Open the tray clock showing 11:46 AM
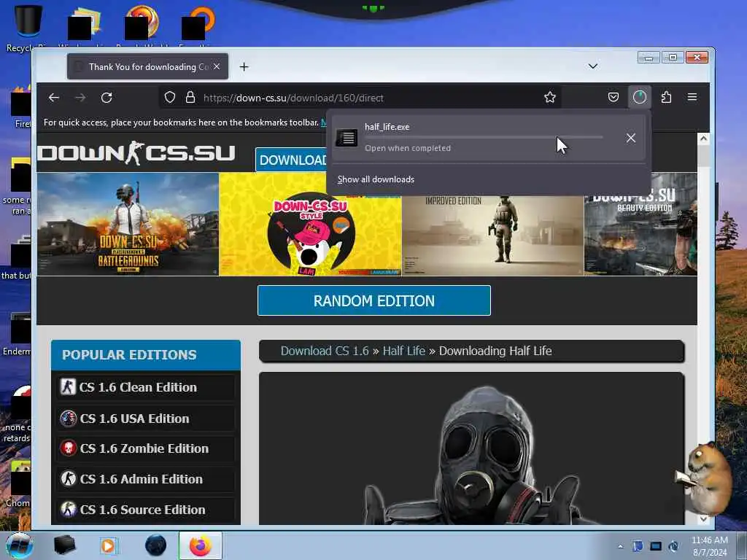This screenshot has height=560, width=747. coord(709,546)
